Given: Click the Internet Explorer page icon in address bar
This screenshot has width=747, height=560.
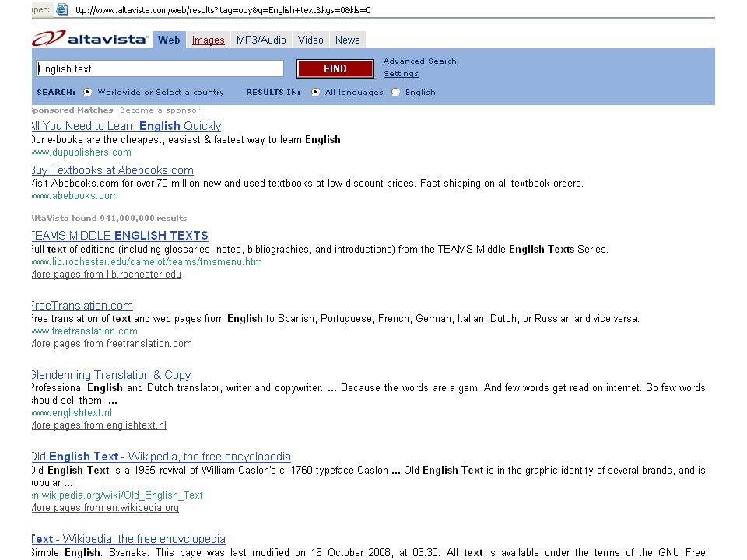Looking at the screenshot, I should [x=61, y=9].
